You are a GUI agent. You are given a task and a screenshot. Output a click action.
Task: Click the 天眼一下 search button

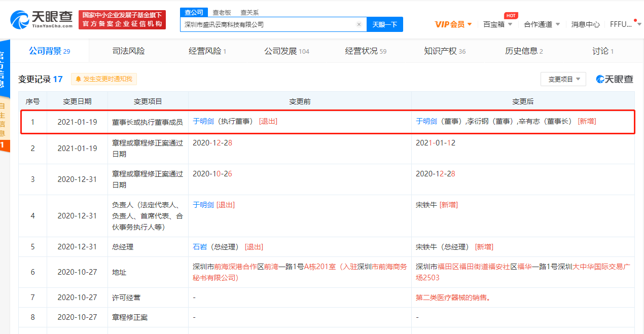point(385,24)
